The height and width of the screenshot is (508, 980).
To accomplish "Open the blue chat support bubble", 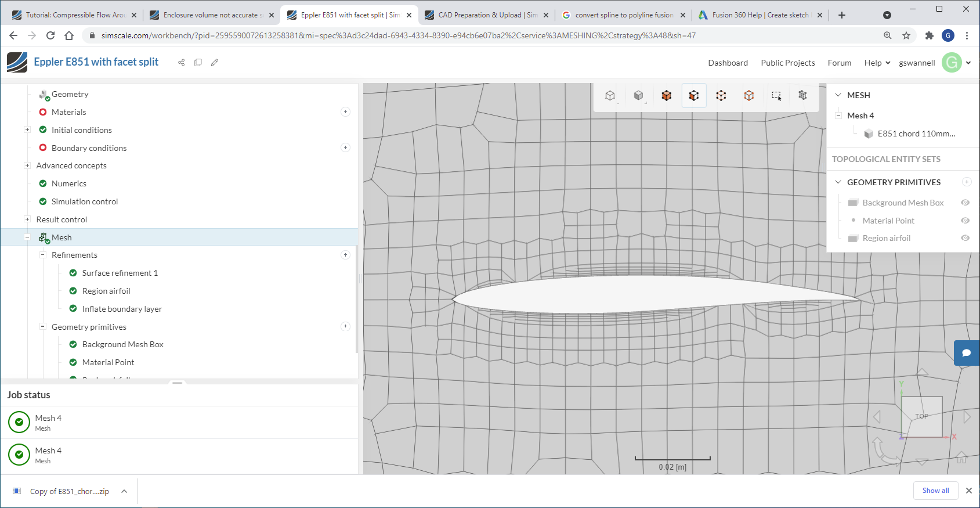I will (x=966, y=353).
